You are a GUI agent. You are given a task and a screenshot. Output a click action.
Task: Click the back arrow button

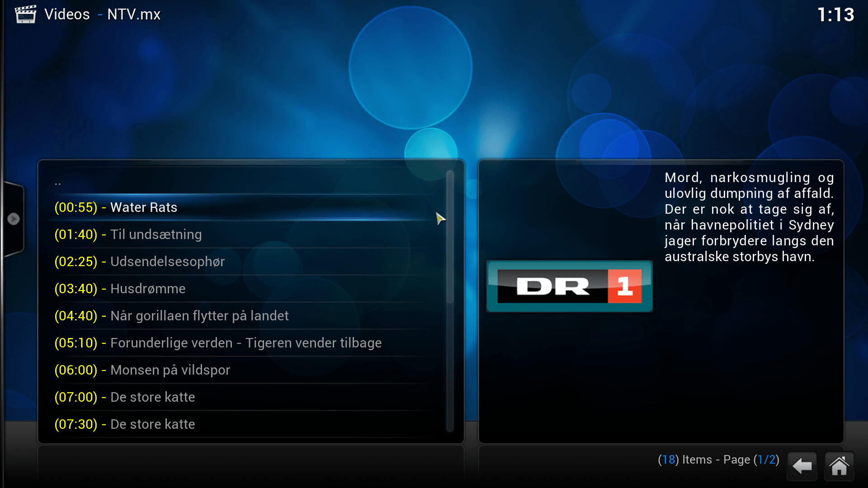point(802,466)
